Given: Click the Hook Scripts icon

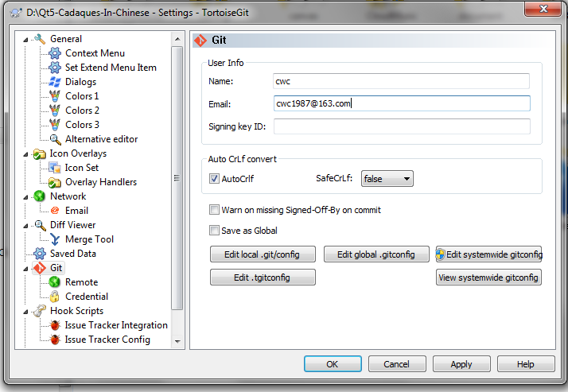Looking at the screenshot, I should tap(39, 311).
